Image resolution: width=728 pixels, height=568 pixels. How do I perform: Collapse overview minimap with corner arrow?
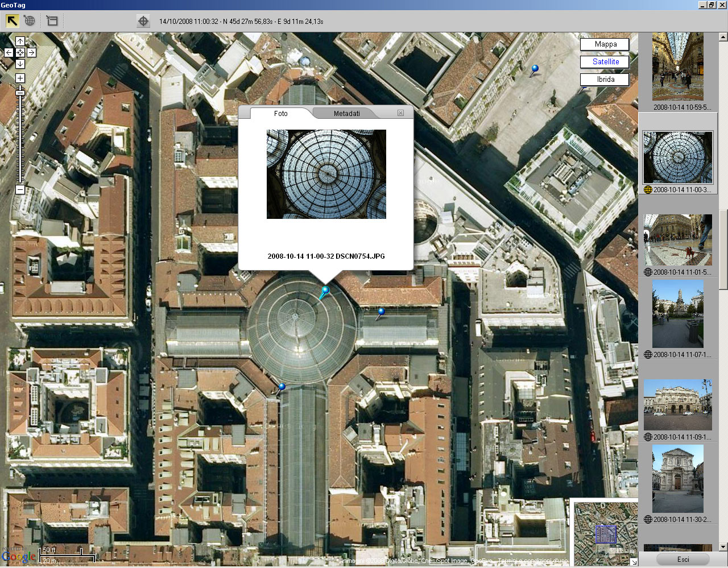pyautogui.click(x=634, y=562)
